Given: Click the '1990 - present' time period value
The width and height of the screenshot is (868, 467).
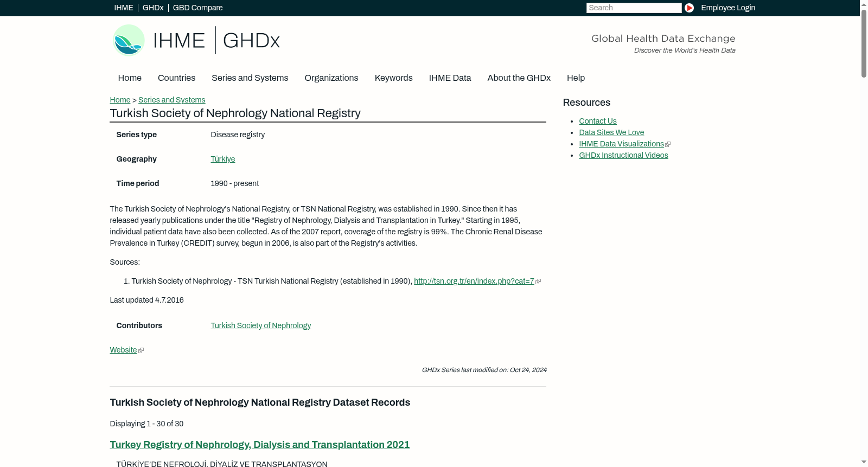Looking at the screenshot, I should point(234,183).
